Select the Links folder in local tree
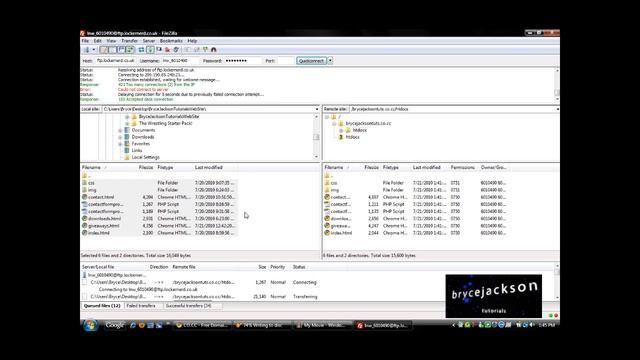640x360 pixels. 137,151
